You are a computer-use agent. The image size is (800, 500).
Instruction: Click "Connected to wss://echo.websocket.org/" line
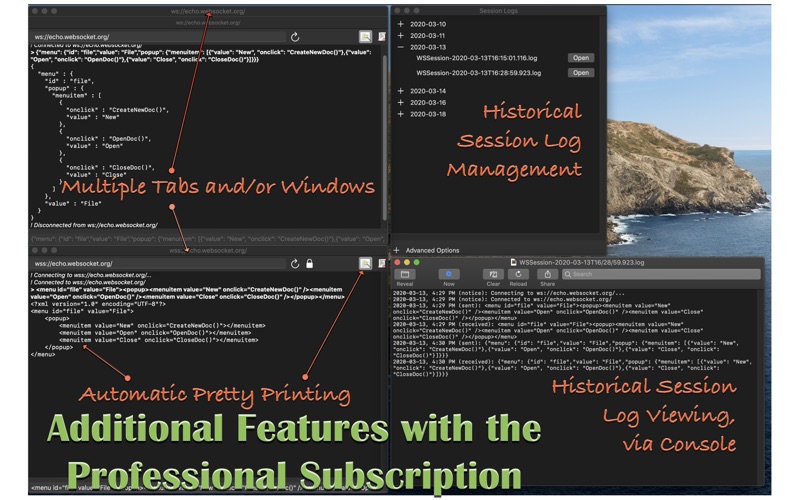coord(88,282)
